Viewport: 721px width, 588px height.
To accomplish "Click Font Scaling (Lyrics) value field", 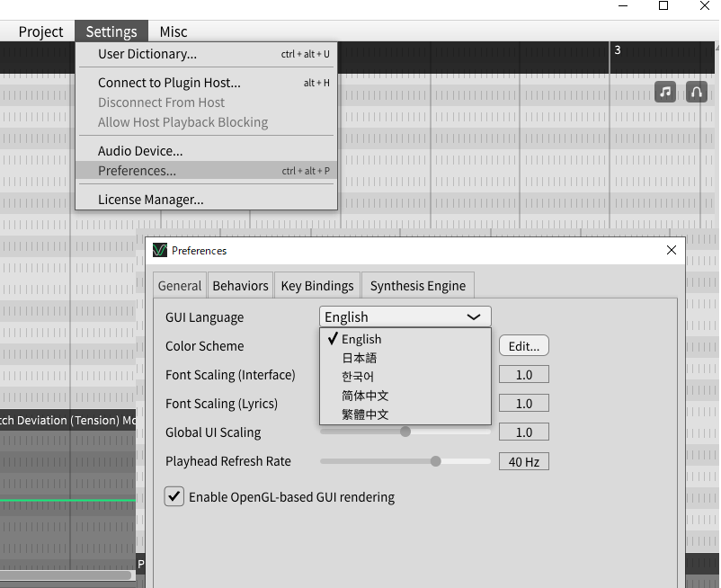I will [x=524, y=404].
